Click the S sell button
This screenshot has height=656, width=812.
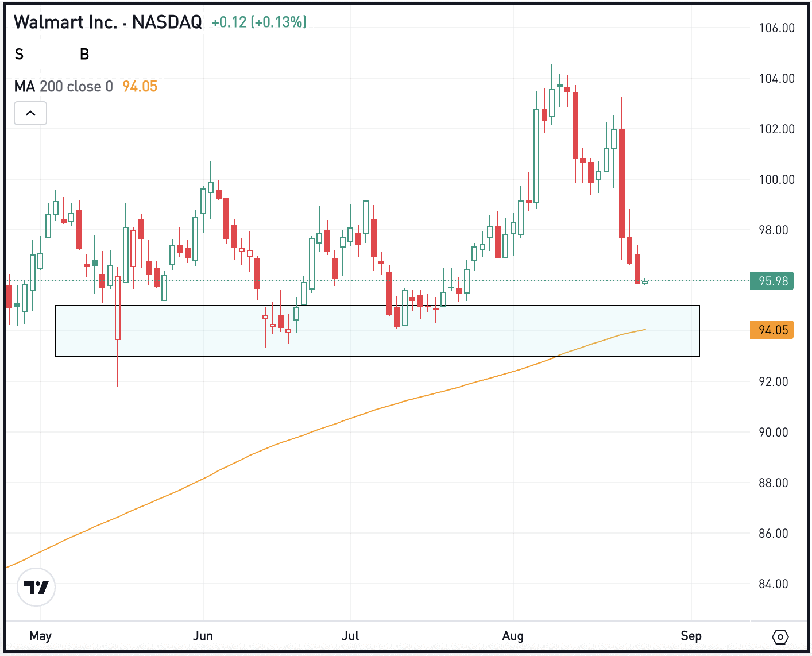(x=20, y=55)
